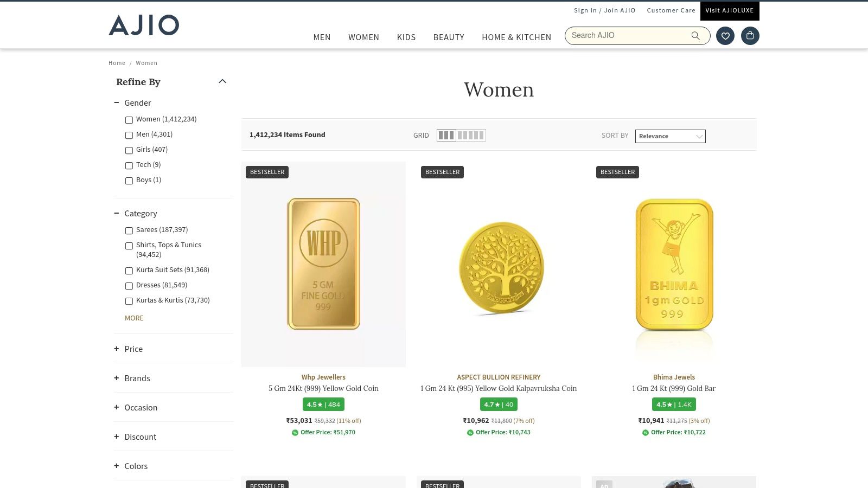Viewport: 868px width, 488px height.
Task: Switch to three-column grid view
Action: pyautogui.click(x=446, y=135)
